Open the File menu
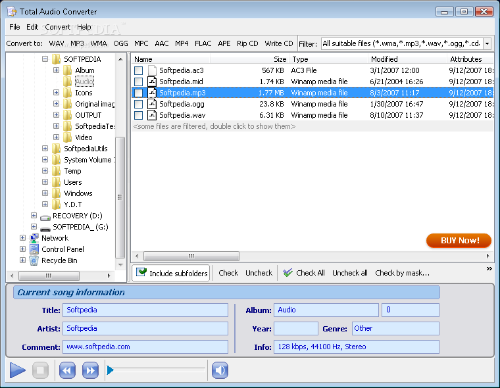500x388 pixels. pos(15,27)
